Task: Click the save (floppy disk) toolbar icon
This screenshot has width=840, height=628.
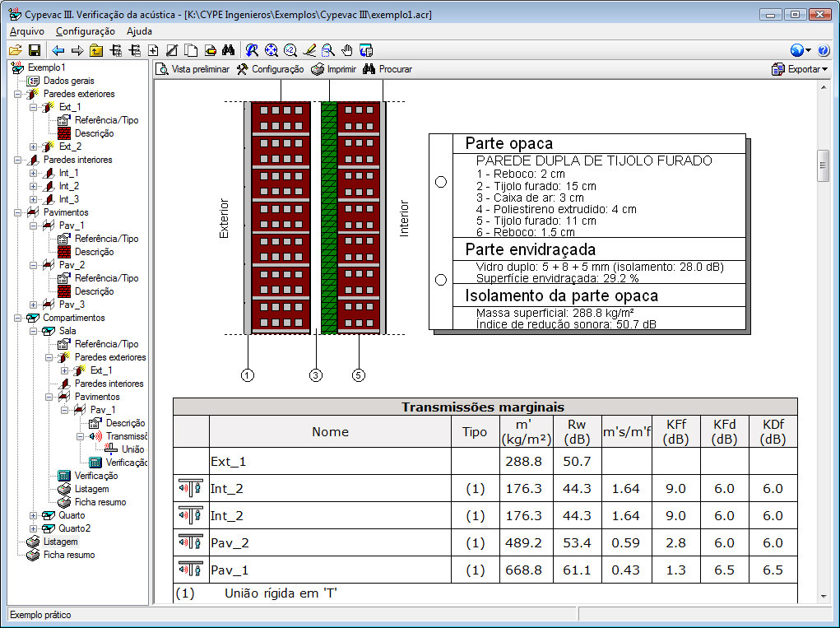Action: [35, 50]
